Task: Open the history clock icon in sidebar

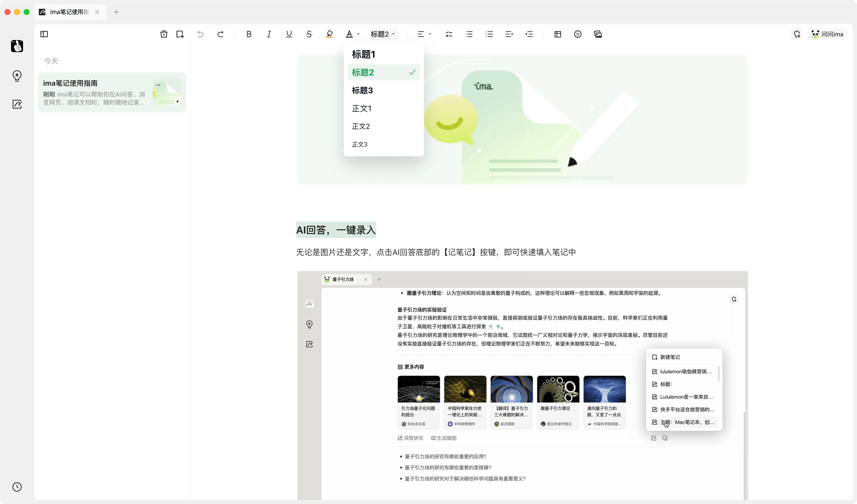Action: click(17, 487)
